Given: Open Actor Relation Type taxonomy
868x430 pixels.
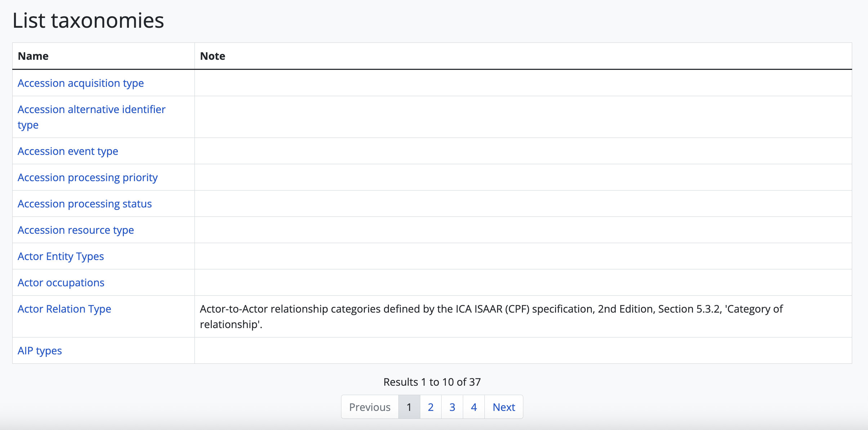Looking at the screenshot, I should click(64, 309).
